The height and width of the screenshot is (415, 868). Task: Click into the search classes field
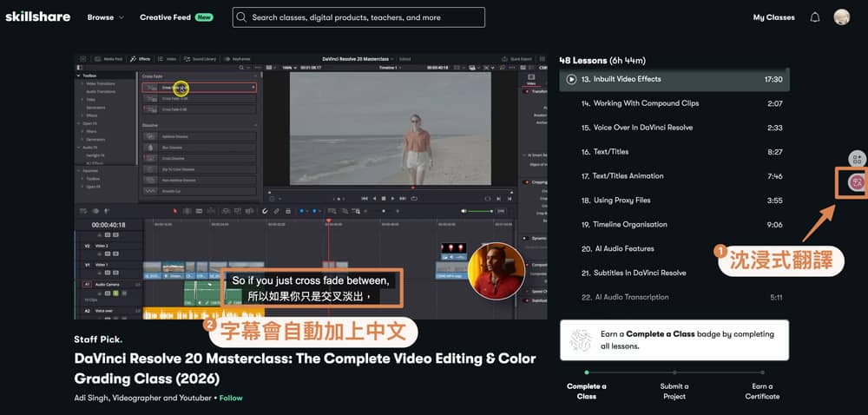click(365, 17)
